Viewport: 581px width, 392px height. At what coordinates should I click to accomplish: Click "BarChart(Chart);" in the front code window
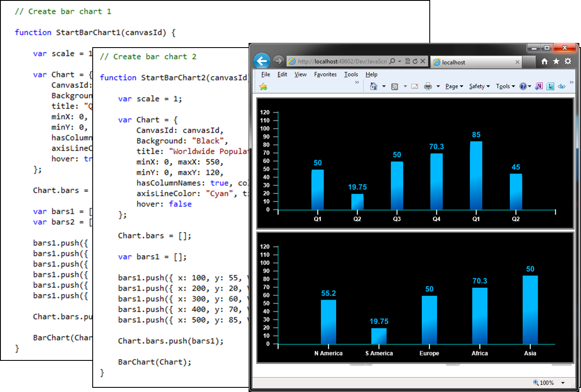click(x=155, y=362)
